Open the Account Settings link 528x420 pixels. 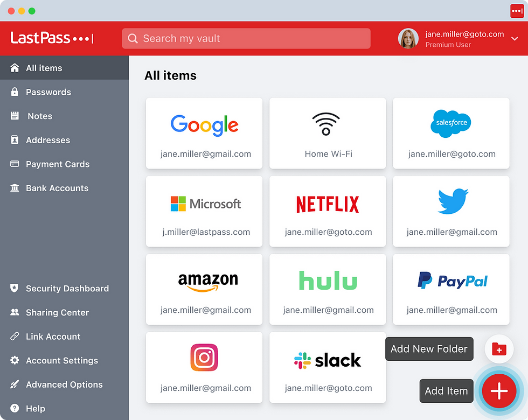tap(64, 360)
